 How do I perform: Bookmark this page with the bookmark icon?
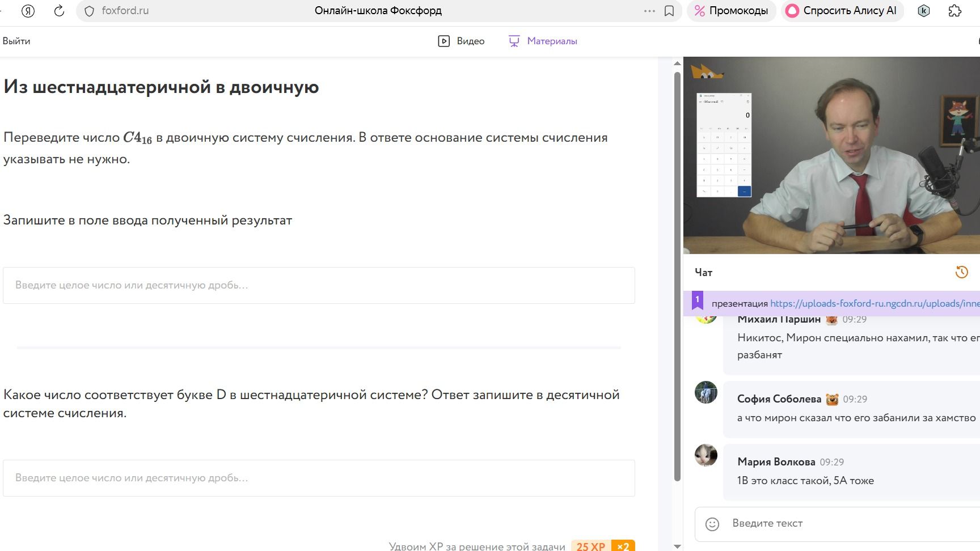tap(669, 11)
